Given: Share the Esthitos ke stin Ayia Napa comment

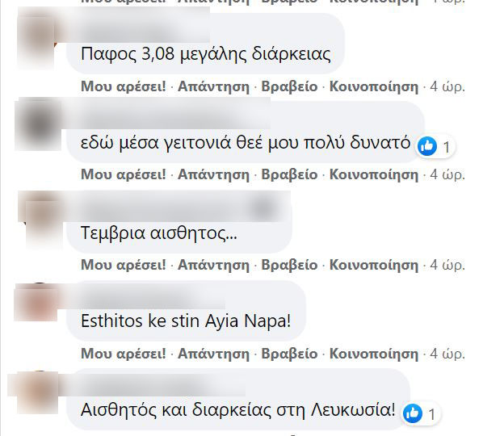Looking at the screenshot, I should 374,354.
